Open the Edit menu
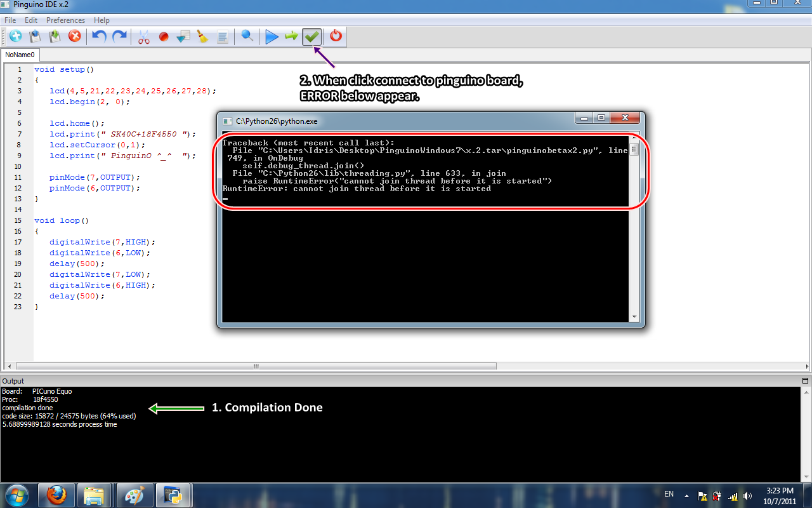The height and width of the screenshot is (508, 812). (x=31, y=20)
